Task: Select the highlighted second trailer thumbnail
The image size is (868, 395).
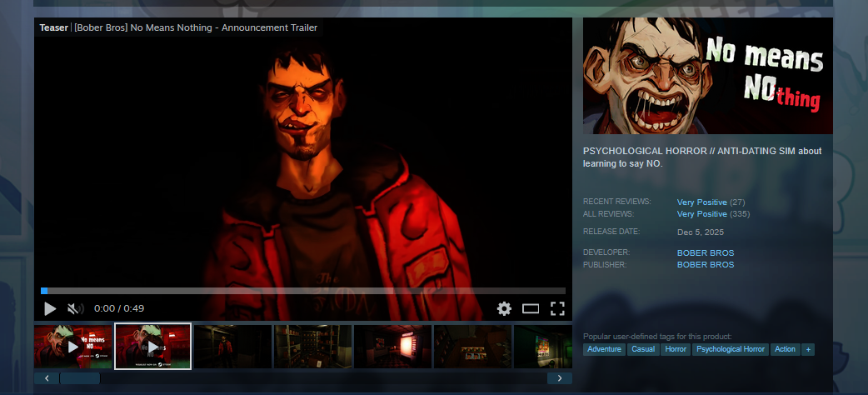Action: (x=152, y=346)
